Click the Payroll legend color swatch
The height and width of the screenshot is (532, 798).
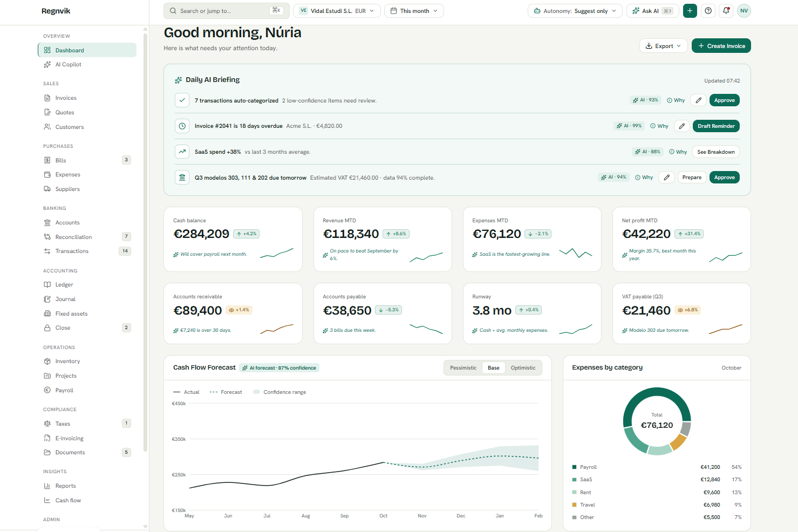[574, 467]
